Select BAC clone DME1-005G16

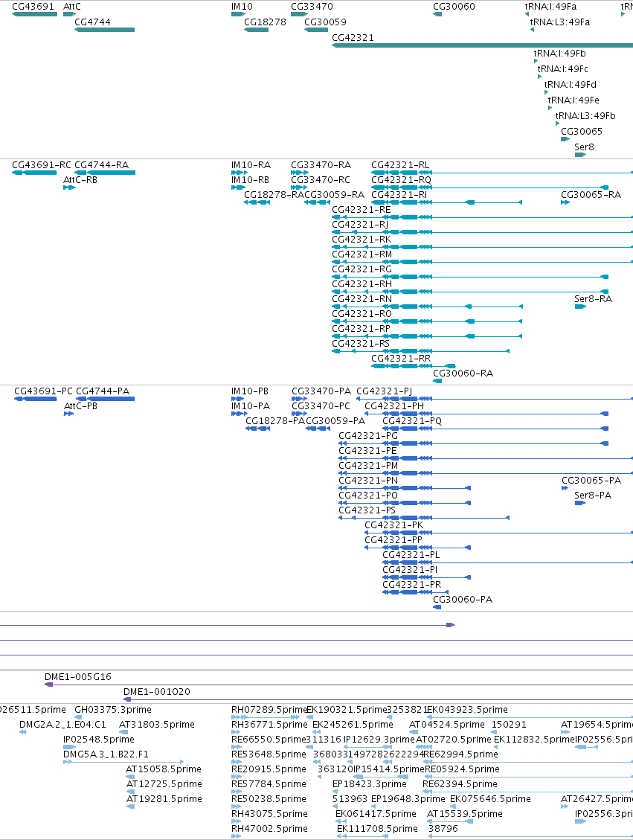[x=338, y=684]
